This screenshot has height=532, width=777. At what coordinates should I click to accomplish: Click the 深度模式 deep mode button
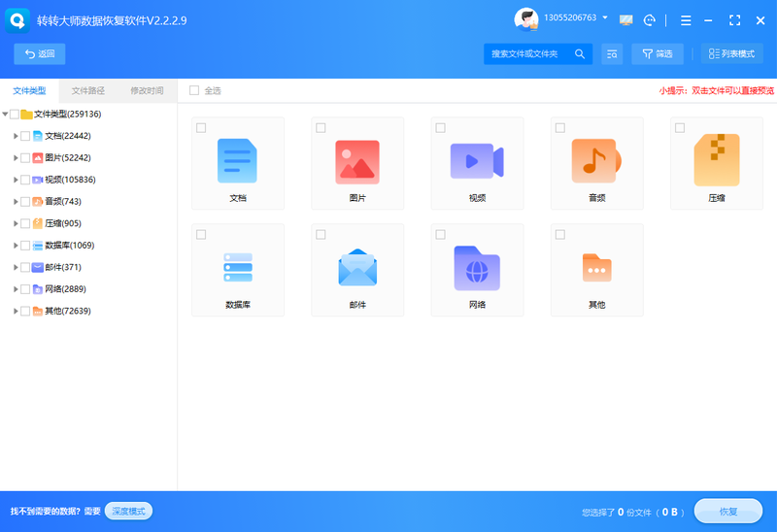pos(128,512)
